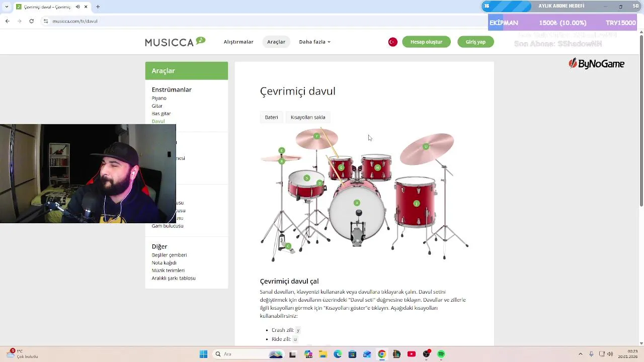The width and height of the screenshot is (644, 362).
Task: Click the Enstrümanlar sidebar heading
Action: [172, 89]
